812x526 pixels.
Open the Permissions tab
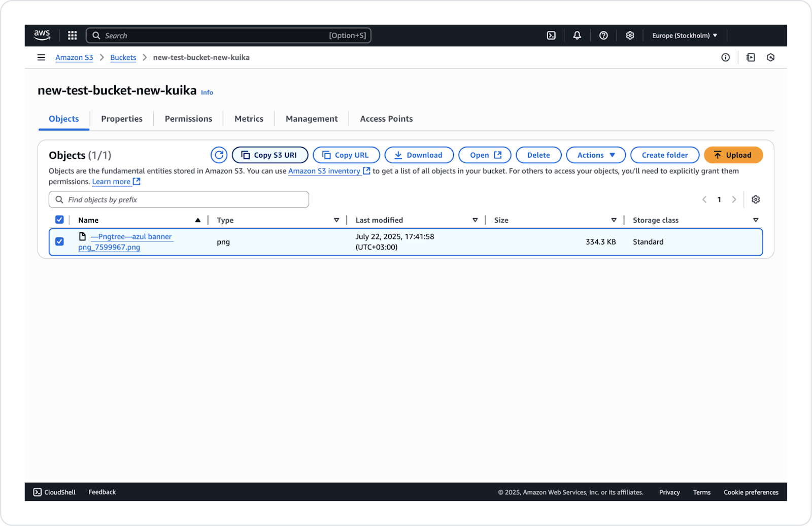[188, 119]
